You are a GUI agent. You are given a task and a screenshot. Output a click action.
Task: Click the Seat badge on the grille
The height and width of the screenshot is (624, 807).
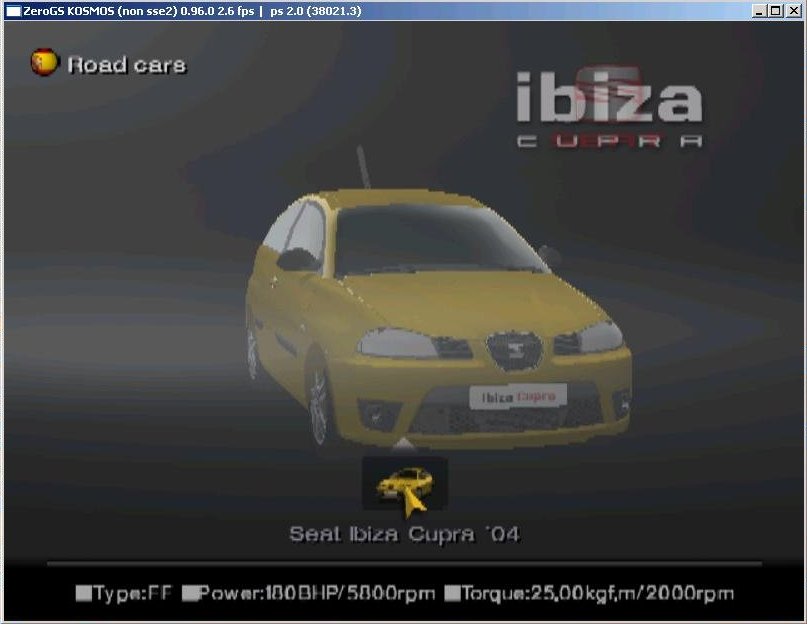point(514,349)
